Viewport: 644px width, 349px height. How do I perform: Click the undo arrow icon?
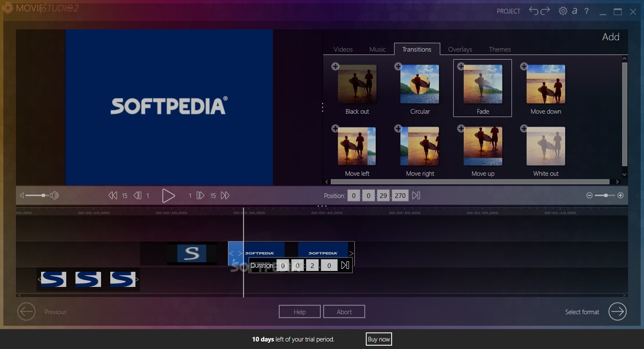tap(533, 11)
